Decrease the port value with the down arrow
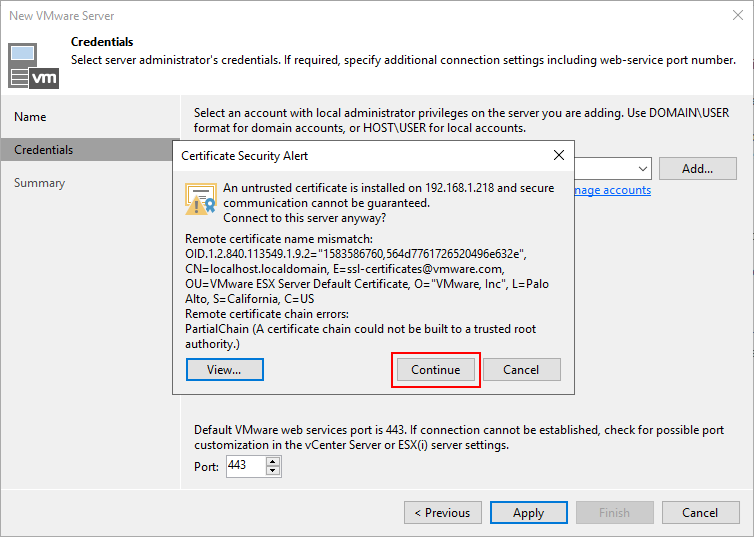This screenshot has height=537, width=754. tap(273, 471)
